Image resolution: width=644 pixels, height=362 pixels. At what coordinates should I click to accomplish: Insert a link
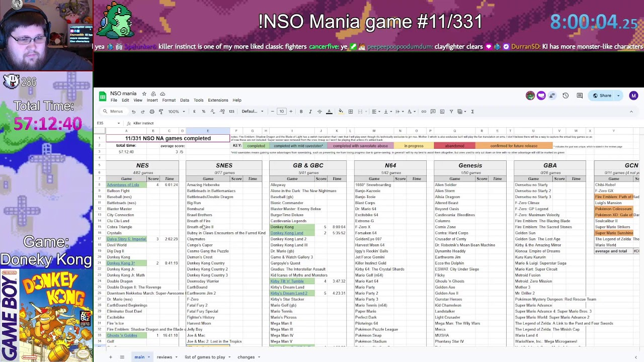click(424, 112)
